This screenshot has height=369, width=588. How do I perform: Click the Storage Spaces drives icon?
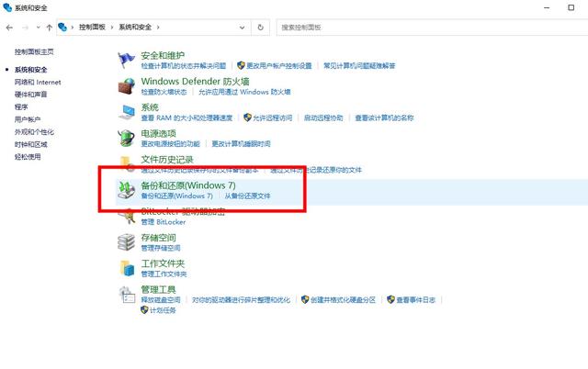(x=127, y=242)
